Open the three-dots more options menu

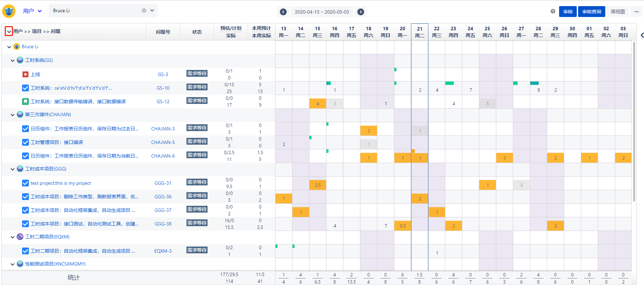click(636, 12)
